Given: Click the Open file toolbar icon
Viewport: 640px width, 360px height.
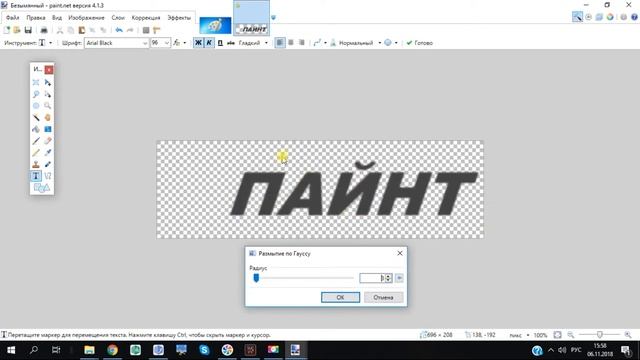Looking at the screenshot, I should click(x=17, y=30).
